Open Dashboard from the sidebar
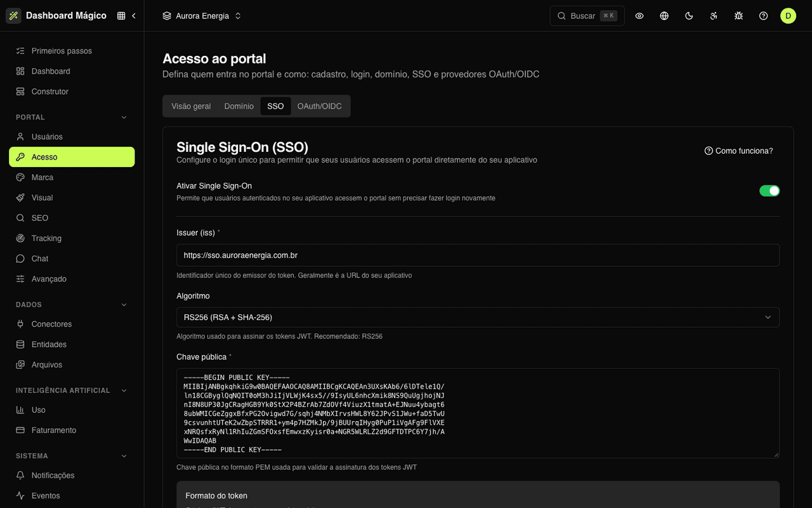 [72, 71]
